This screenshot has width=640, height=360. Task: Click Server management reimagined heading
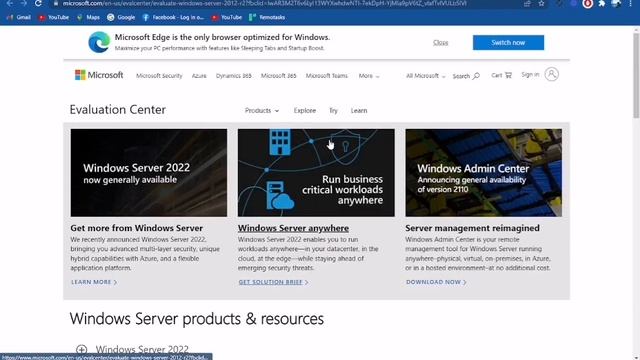coord(472,228)
